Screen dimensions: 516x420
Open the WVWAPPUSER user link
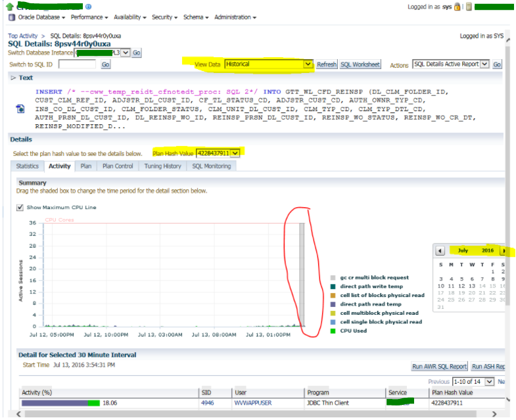[253, 403]
